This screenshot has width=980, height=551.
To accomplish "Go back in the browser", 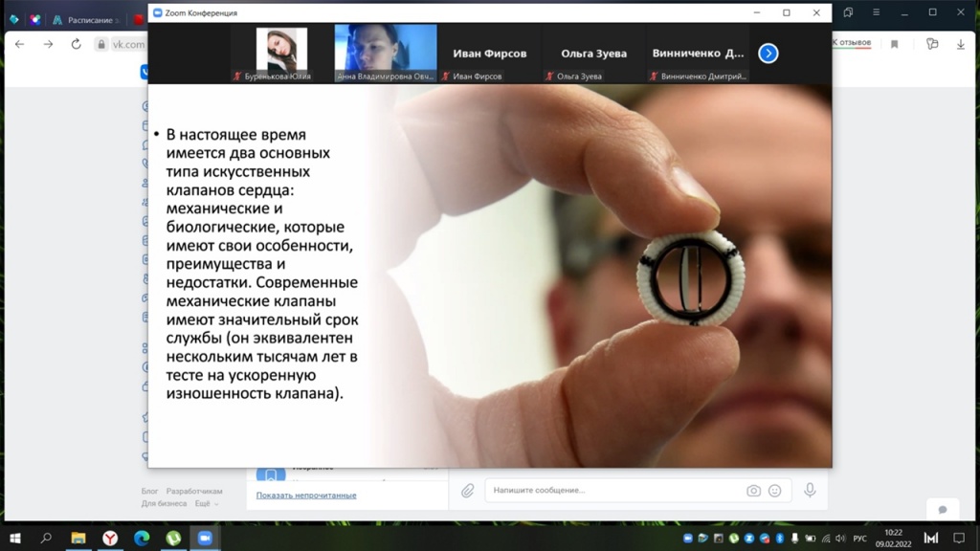I will point(19,44).
